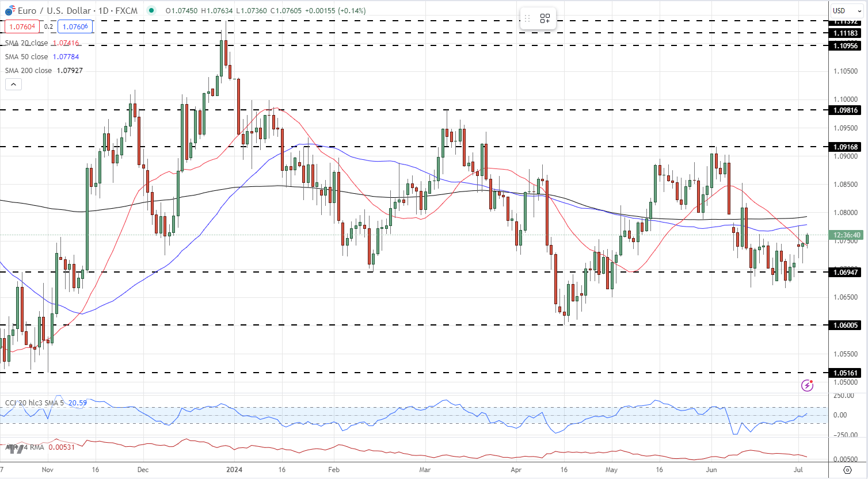Click the 1.06005 price level label
This screenshot has height=479, width=868.
coord(846,325)
